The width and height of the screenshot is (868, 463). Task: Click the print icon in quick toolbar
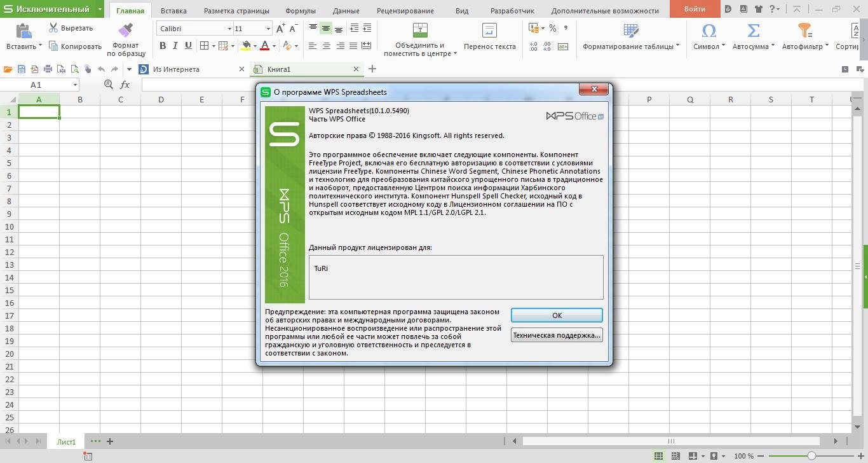pos(48,69)
